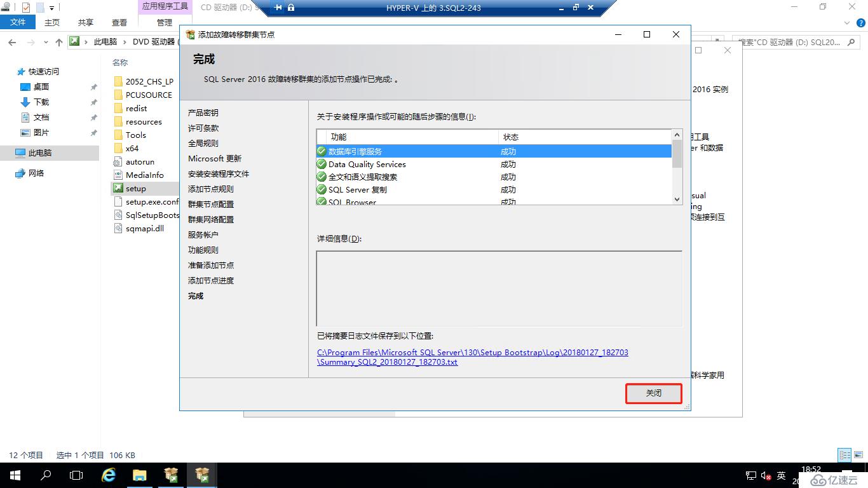Select the 全文和语义提取搜索 row

(x=494, y=177)
